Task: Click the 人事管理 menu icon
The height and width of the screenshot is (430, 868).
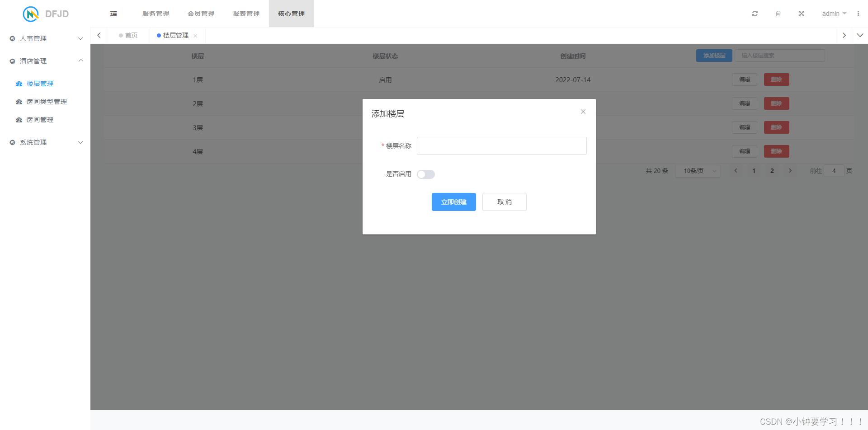Action: point(12,39)
